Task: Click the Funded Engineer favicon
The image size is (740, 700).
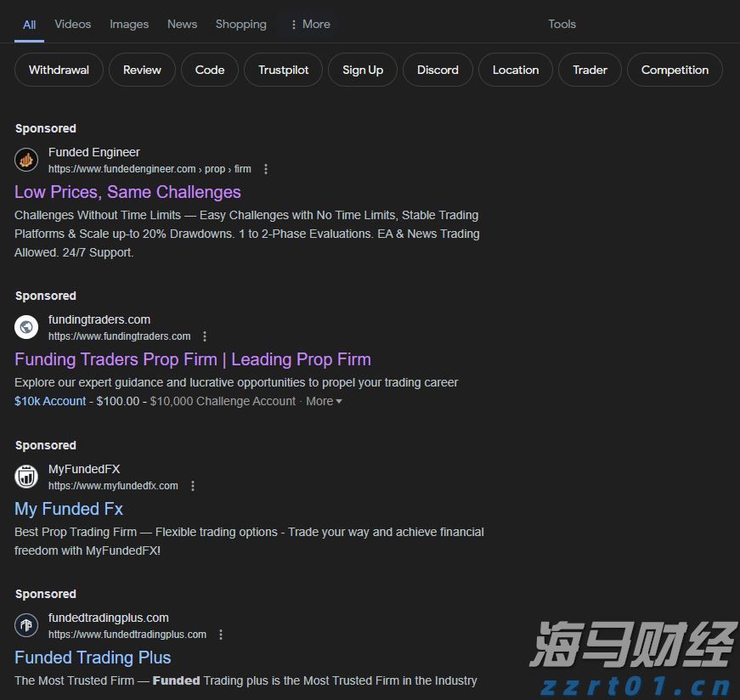Action: click(x=25, y=159)
